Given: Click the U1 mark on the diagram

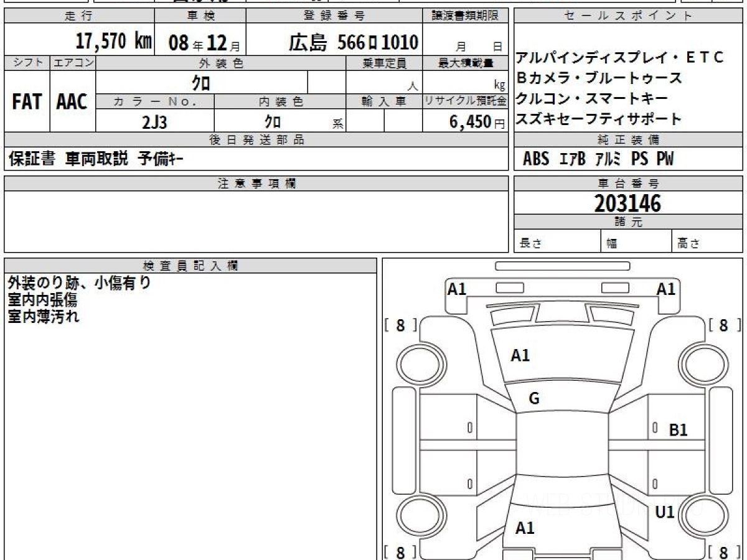Looking at the screenshot, I should [665, 513].
